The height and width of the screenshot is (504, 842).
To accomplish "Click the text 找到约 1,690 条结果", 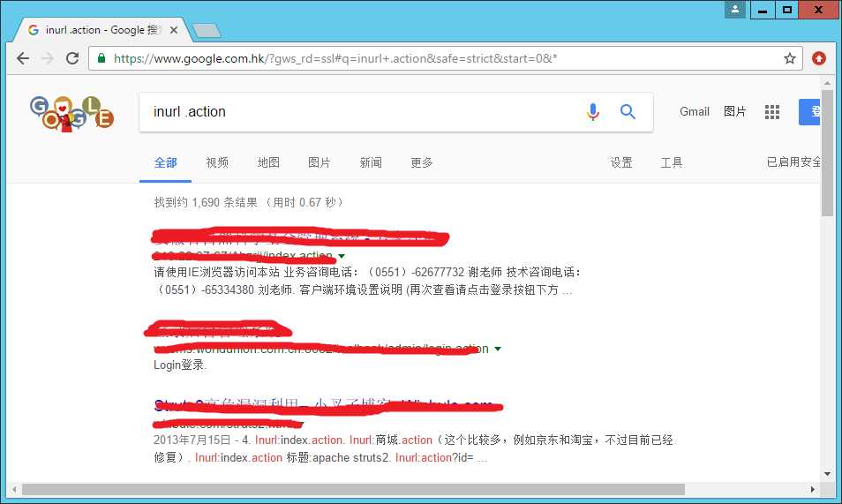I will (206, 202).
